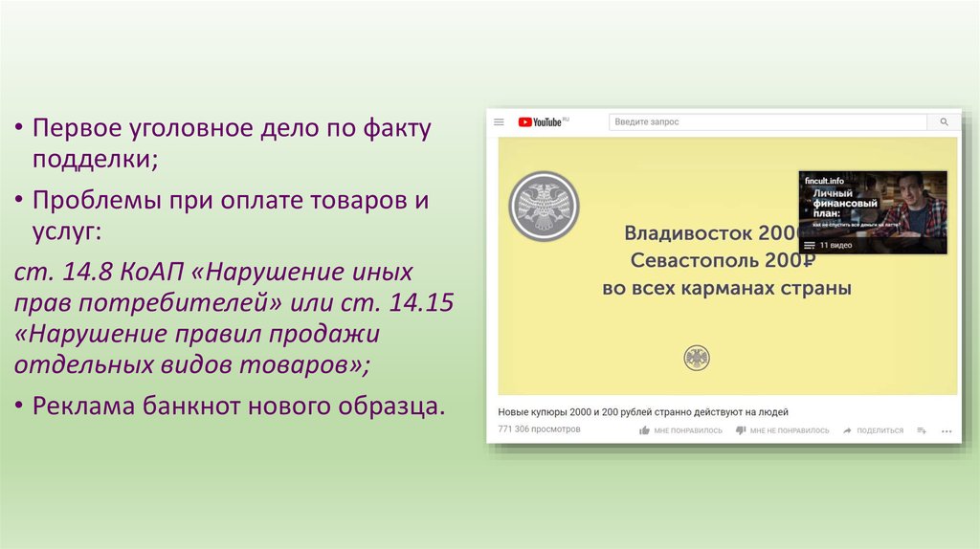The image size is (980, 549).
Task: Click bullet 'Первое уголовное дело по факту подделки'
Action: click(232, 143)
